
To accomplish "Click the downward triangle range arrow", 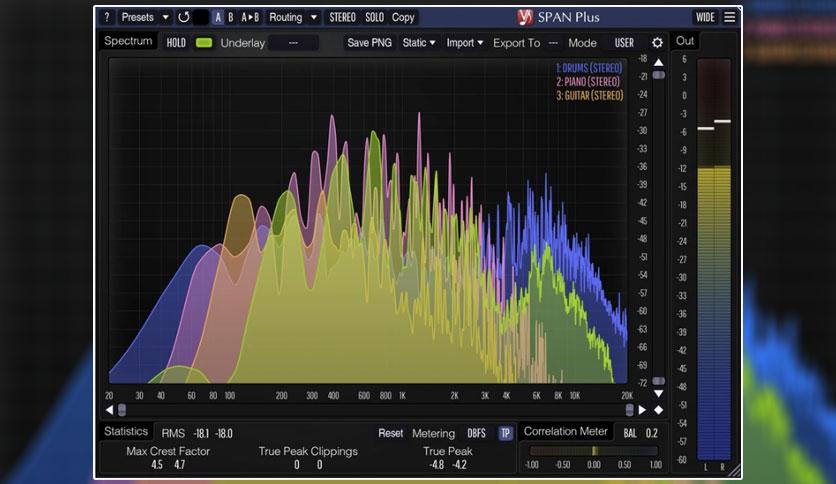I will coord(658,393).
